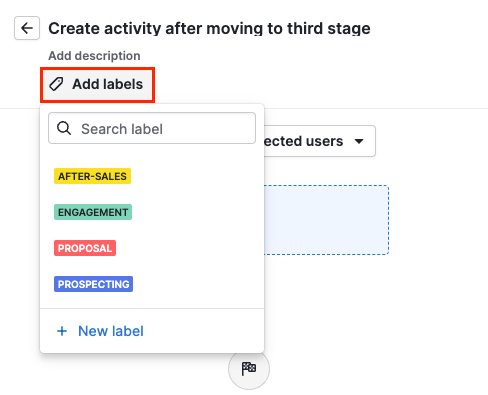Pick the PROSPECTING label

tap(93, 284)
